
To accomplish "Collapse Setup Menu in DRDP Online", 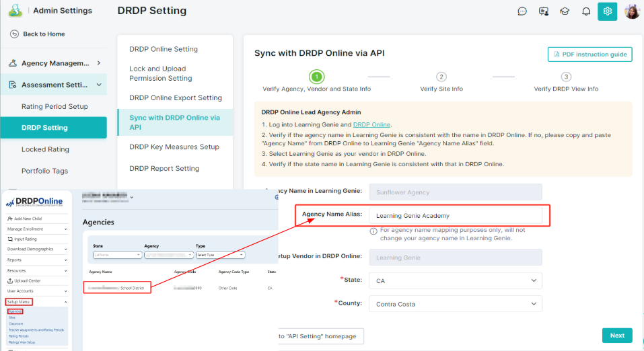I will tap(65, 302).
